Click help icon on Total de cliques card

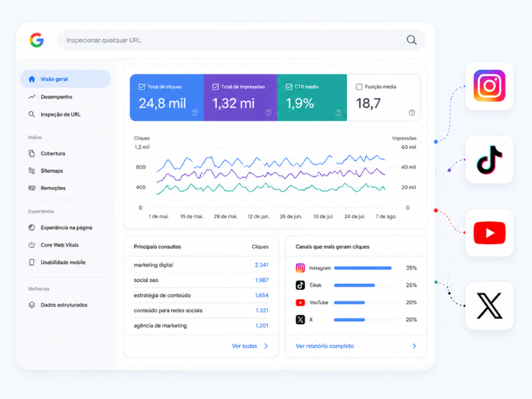point(195,112)
